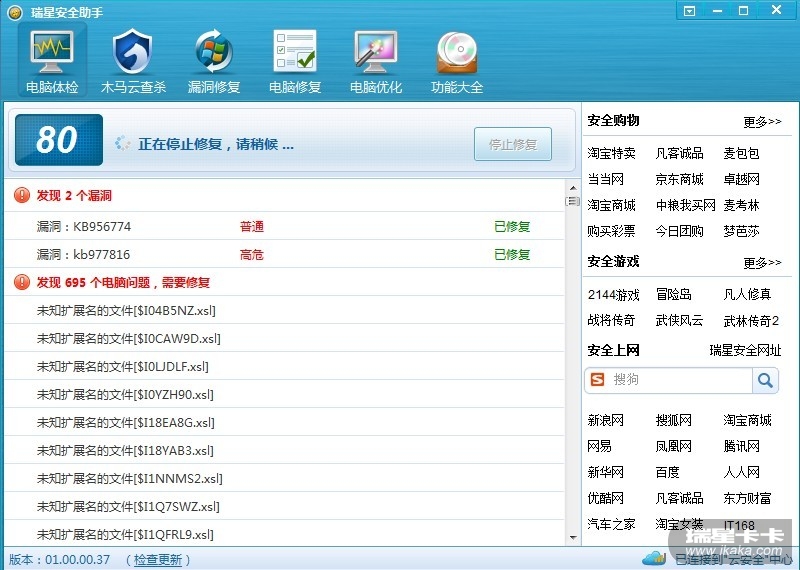
Task: Open 冒险岛 game link
Action: (673, 294)
